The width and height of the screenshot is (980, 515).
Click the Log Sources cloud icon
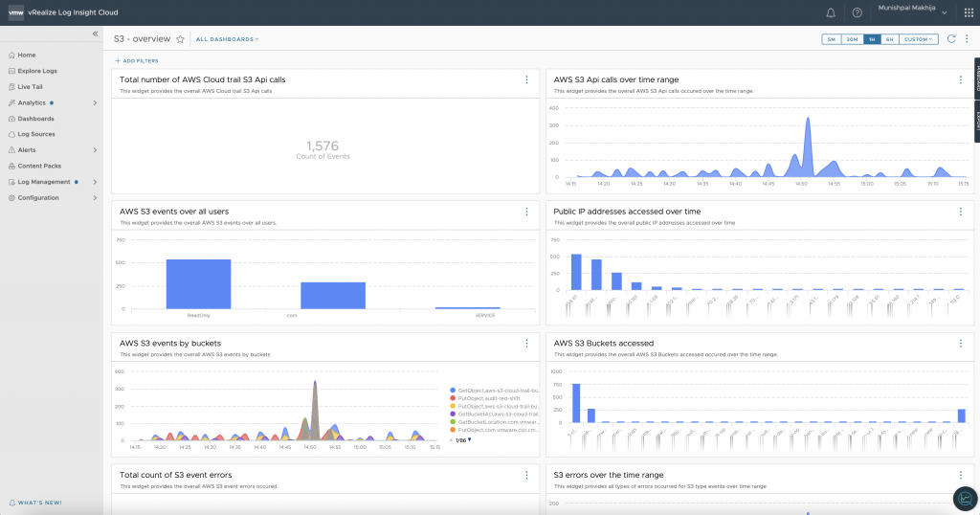[11, 134]
